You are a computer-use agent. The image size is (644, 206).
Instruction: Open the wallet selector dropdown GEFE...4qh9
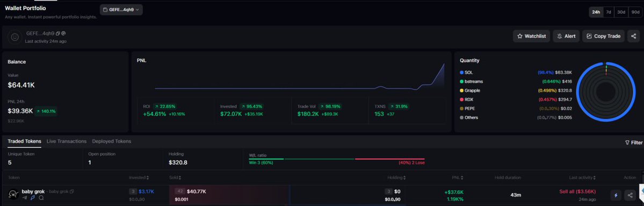(121, 10)
